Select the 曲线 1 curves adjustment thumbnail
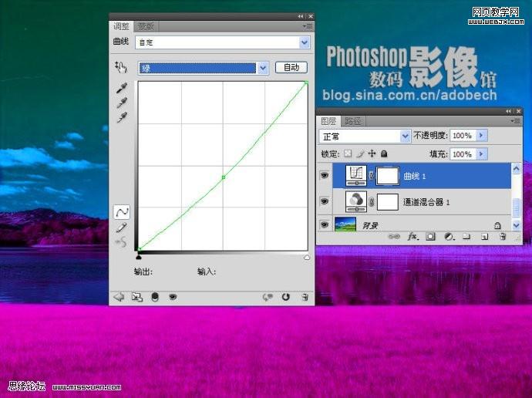Image resolution: width=532 pixels, height=398 pixels. (x=356, y=175)
